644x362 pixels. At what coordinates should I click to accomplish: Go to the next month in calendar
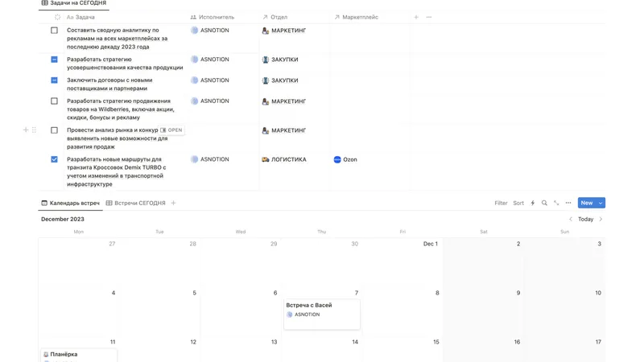601,219
